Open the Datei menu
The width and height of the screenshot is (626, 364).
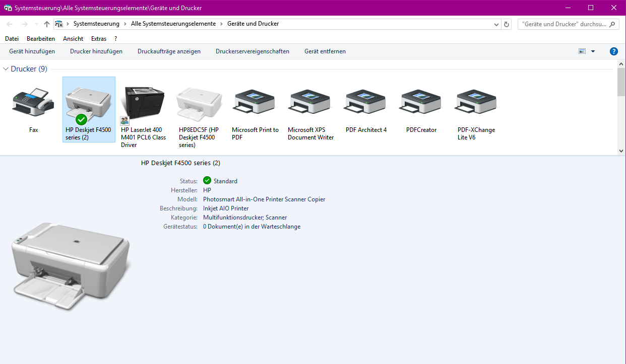click(x=12, y=39)
